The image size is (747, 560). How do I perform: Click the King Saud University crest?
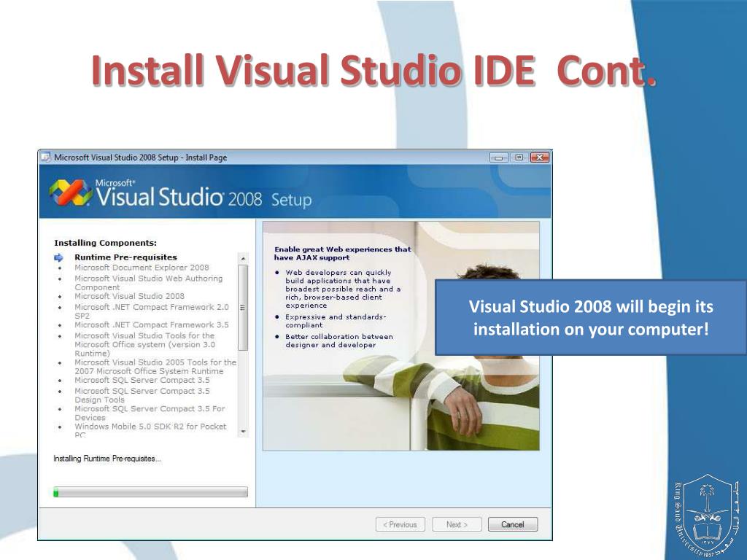point(708,516)
